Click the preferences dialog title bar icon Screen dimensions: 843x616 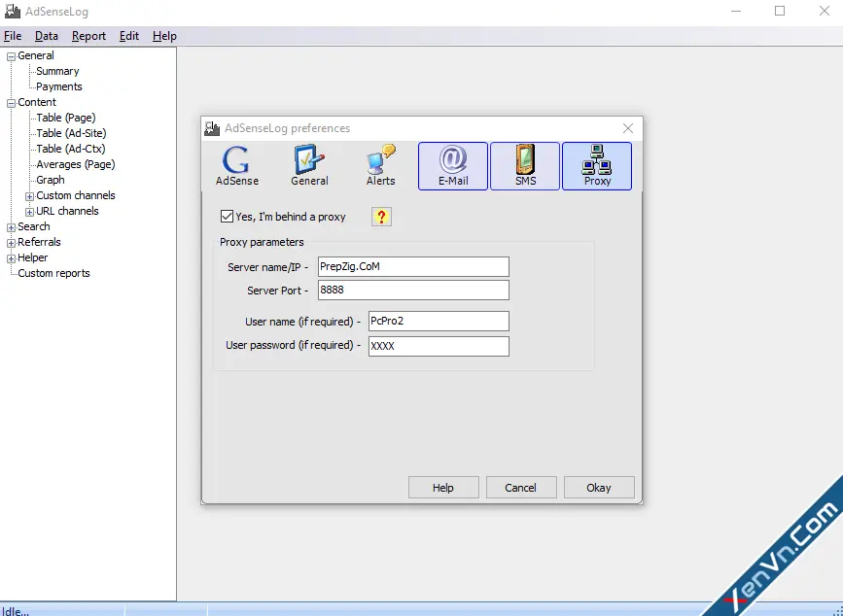[x=212, y=128]
